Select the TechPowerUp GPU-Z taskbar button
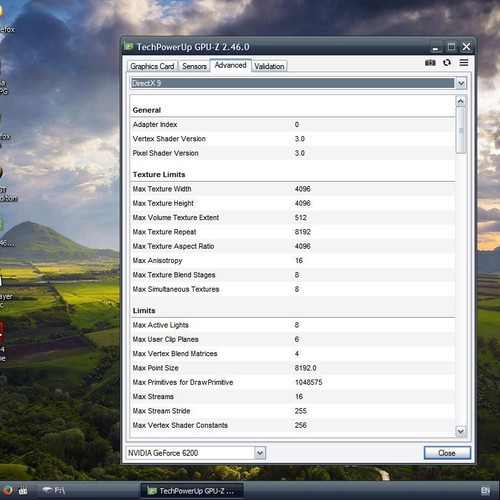Viewport: 500px width, 500px height. [x=192, y=491]
